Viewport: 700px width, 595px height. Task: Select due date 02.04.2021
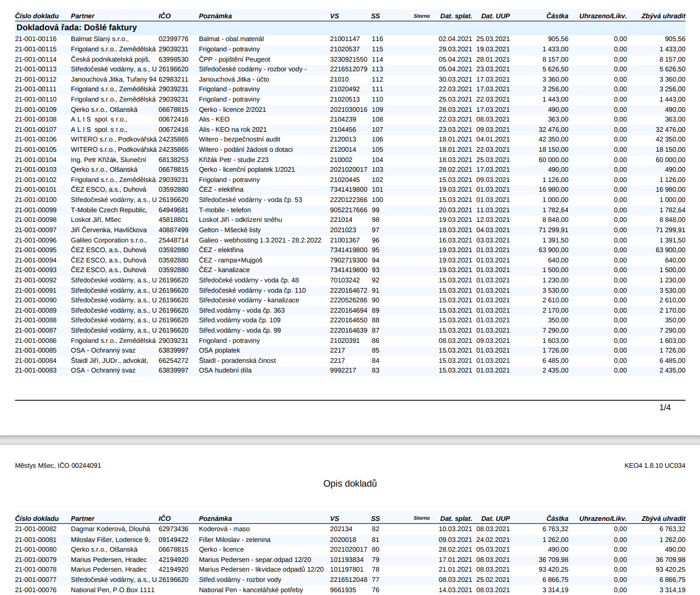455,39
